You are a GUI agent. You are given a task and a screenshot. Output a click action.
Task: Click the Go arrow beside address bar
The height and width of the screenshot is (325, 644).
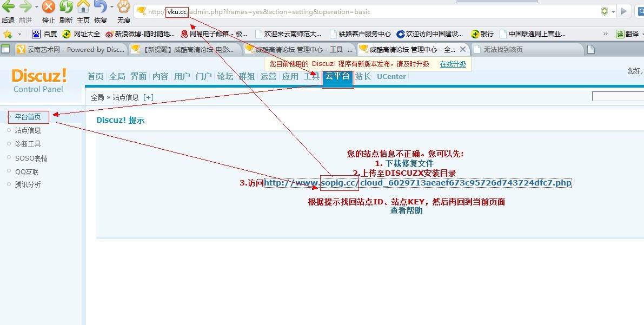pos(624,11)
